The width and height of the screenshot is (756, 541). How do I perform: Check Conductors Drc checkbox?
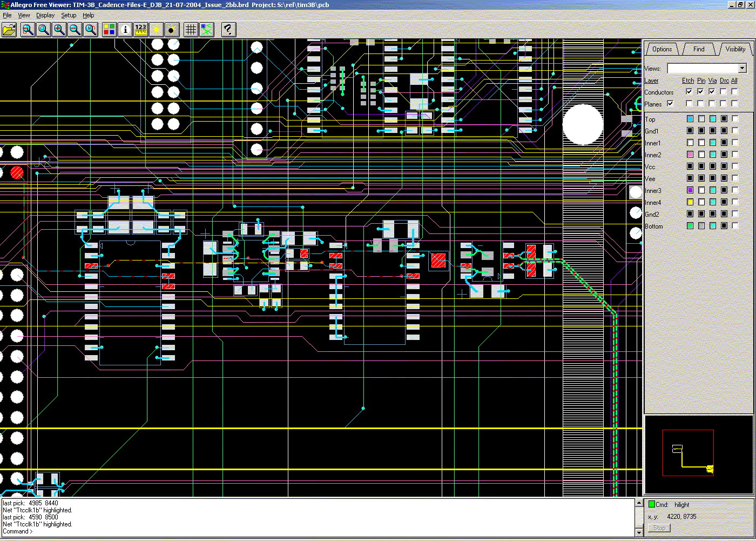coord(723,92)
